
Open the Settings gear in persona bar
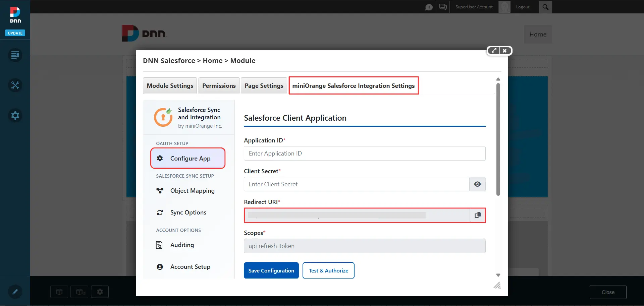point(15,115)
